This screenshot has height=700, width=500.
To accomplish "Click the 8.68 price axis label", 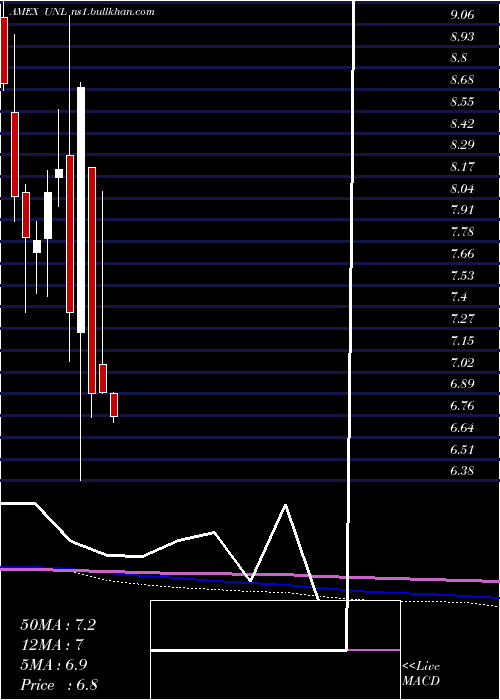I will [x=462, y=80].
